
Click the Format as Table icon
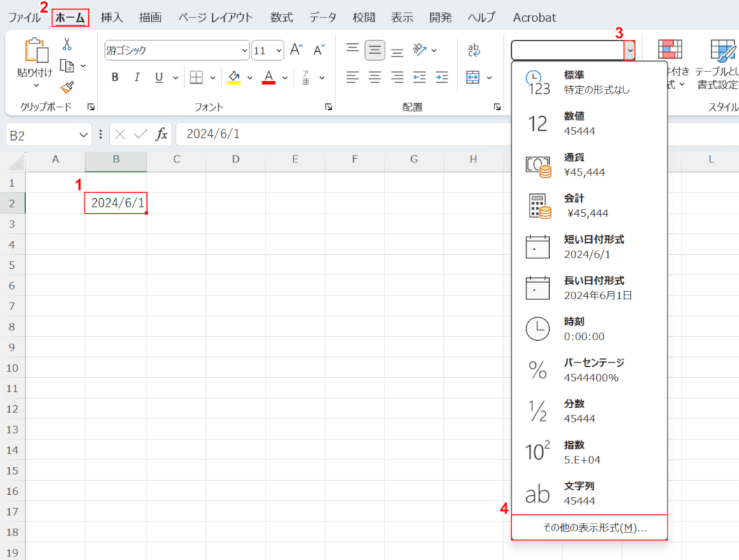tap(723, 50)
